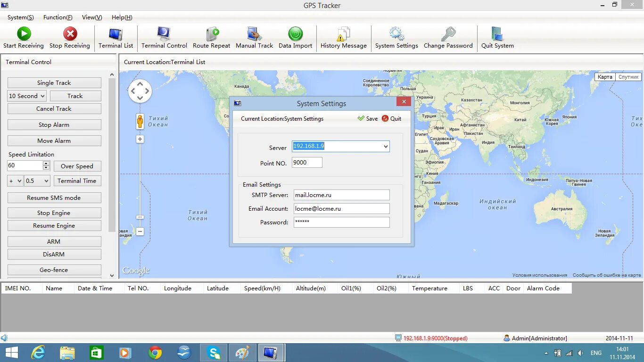Click the speaker icon in the status bar

[4, 338]
